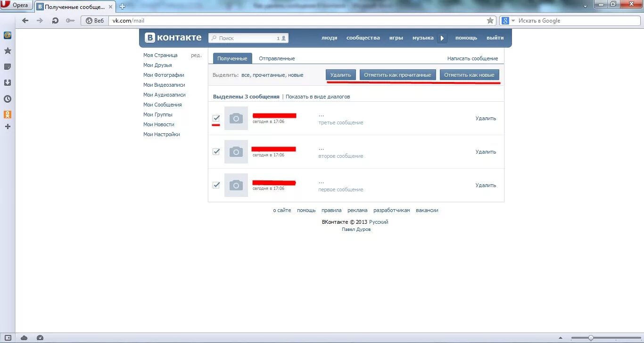
Task: Switch to the Полученные tab
Action: click(x=232, y=58)
